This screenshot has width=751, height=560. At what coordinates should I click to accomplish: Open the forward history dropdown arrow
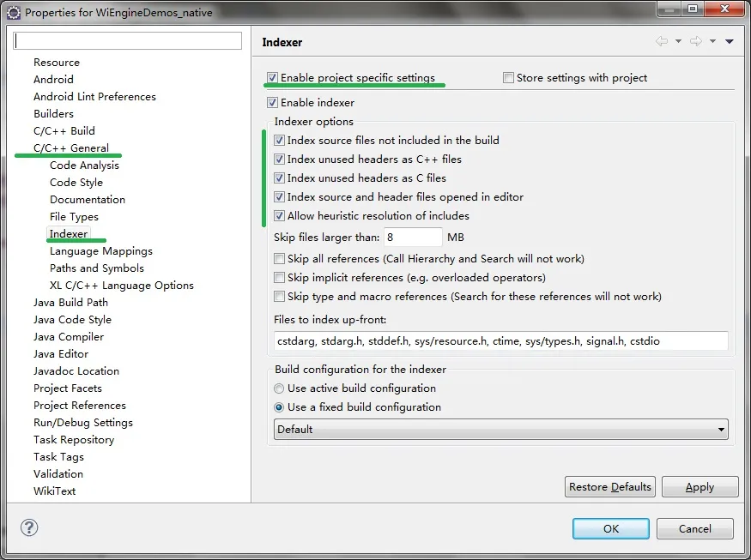pyautogui.click(x=712, y=41)
